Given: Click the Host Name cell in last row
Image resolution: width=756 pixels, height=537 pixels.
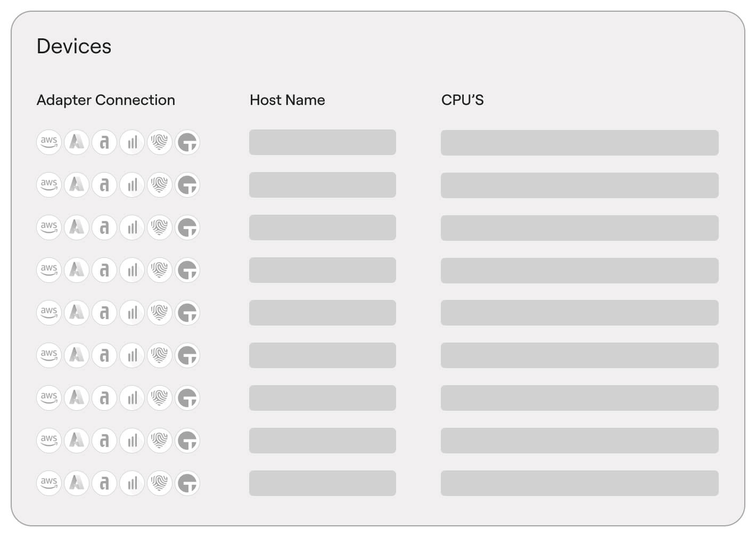Looking at the screenshot, I should click(322, 483).
